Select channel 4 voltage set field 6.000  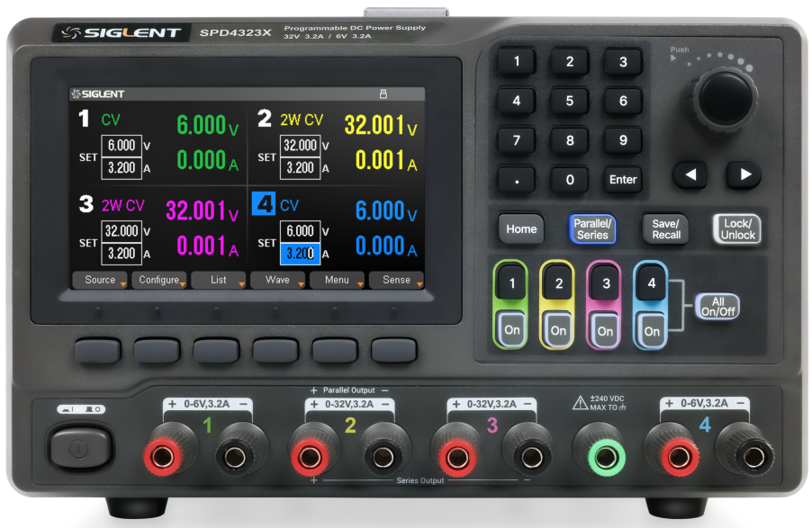pos(301,231)
